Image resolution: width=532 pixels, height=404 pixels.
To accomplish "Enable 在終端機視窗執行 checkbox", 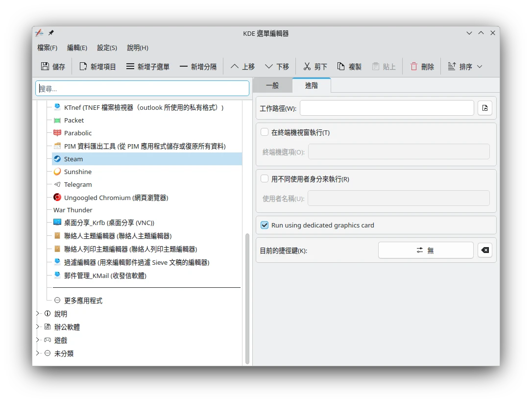I will coord(265,132).
